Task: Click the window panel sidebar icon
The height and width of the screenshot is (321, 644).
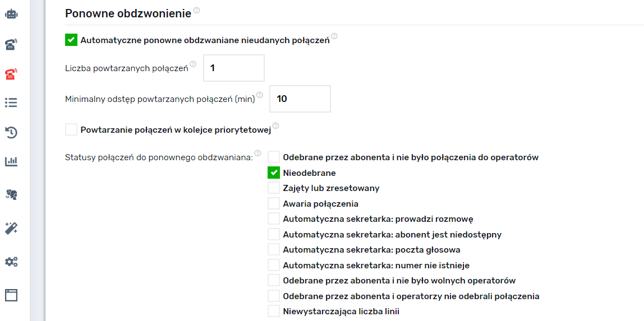Action: (x=11, y=295)
